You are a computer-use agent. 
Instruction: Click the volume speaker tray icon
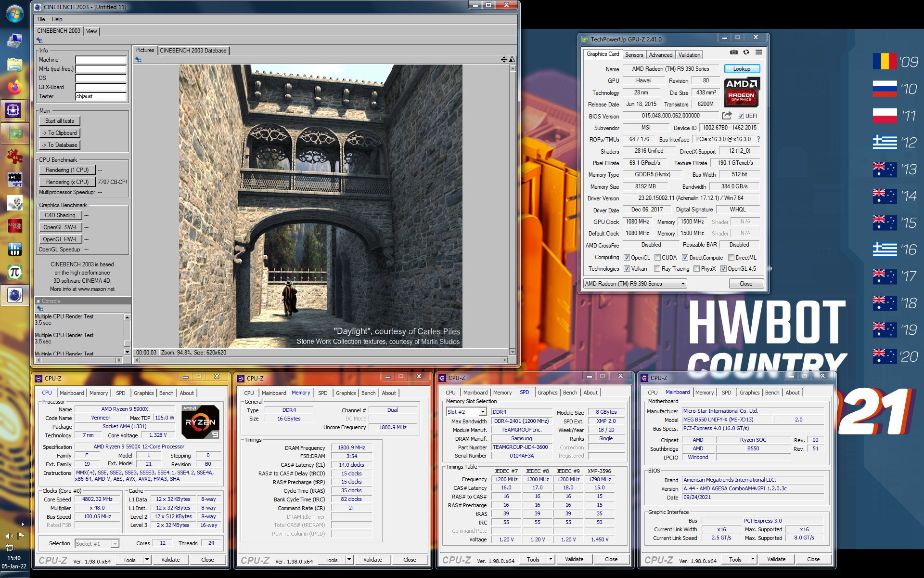9,536
